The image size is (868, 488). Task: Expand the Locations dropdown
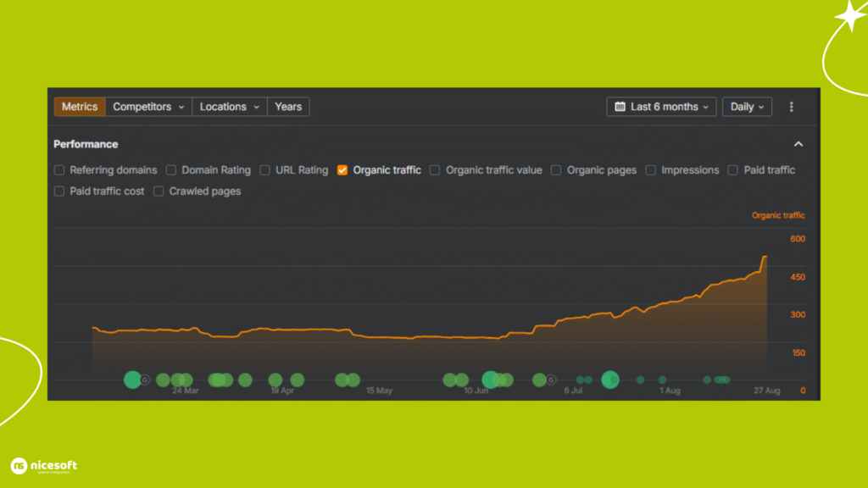229,107
